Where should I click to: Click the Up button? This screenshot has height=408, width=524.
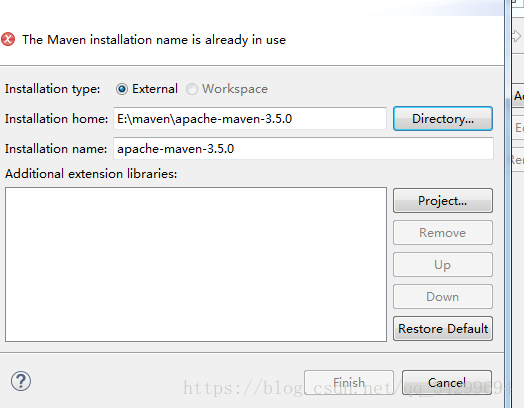(x=443, y=265)
